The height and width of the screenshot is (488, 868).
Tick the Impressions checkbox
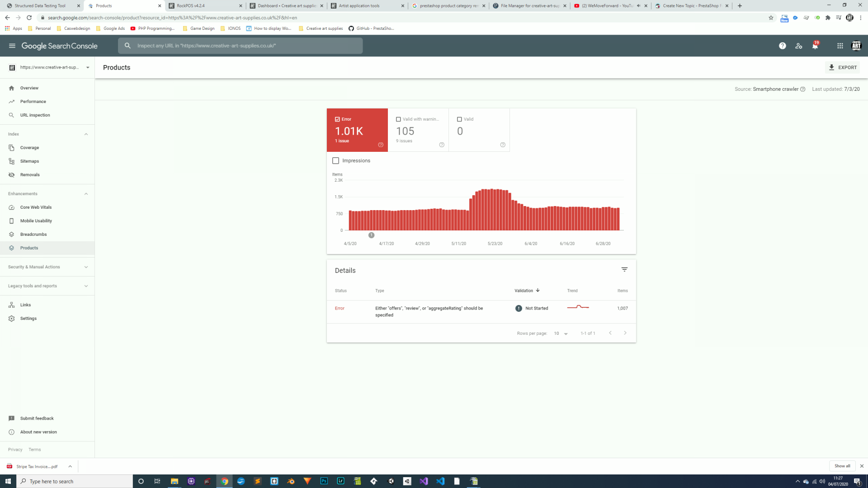click(335, 161)
